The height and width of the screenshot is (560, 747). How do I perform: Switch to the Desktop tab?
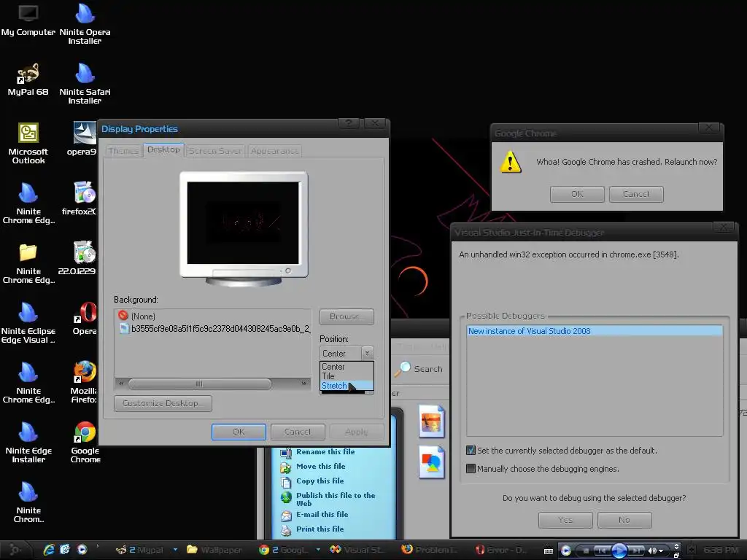(163, 149)
